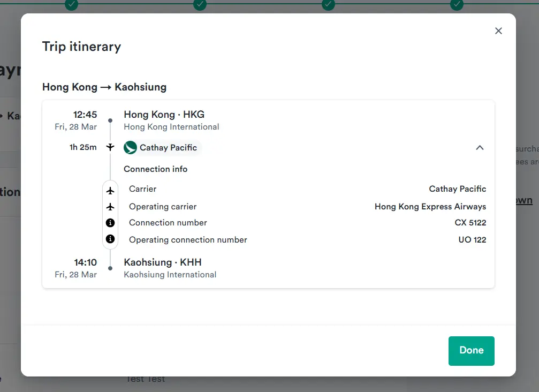Viewport: 539px width, 392px height.
Task: Click 'Fri, 28 Mar' under arrival time
Action: point(75,275)
